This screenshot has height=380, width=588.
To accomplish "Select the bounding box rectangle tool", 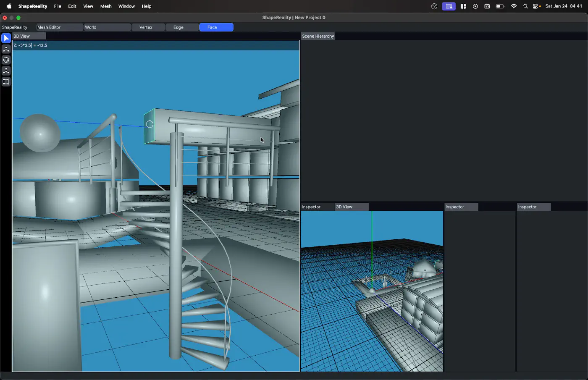I will point(6,82).
